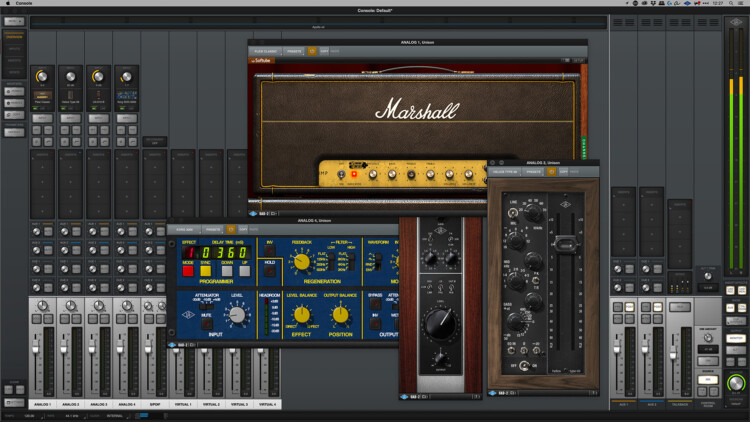Open the Menu dropdown at top left
The height and width of the screenshot is (422, 750).
point(14,21)
